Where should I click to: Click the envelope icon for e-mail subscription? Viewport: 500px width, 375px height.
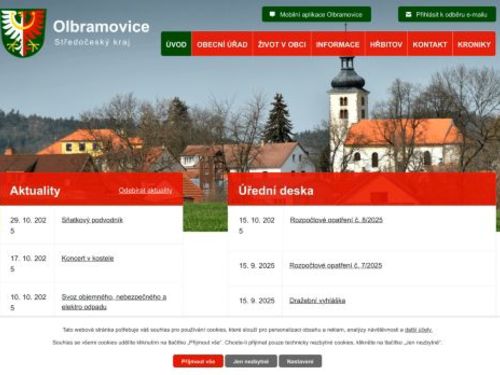coord(408,14)
